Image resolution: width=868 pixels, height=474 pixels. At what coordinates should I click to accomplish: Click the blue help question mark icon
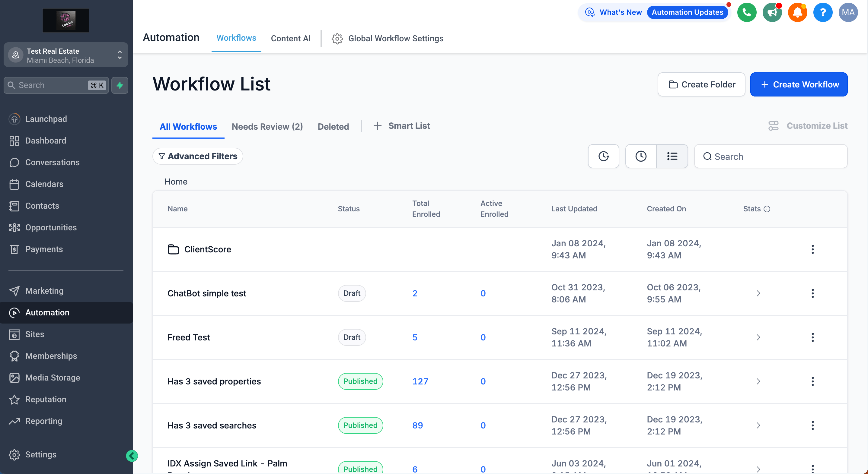click(822, 12)
